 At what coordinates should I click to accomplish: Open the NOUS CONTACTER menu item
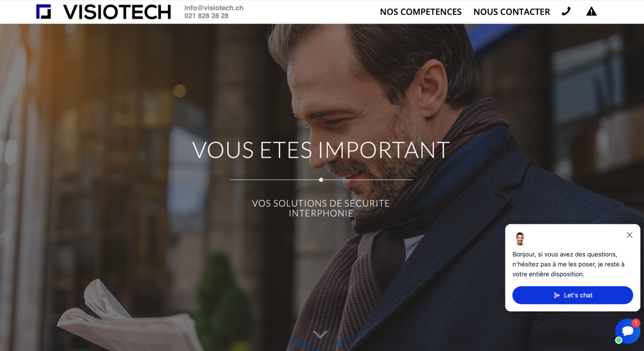click(512, 12)
